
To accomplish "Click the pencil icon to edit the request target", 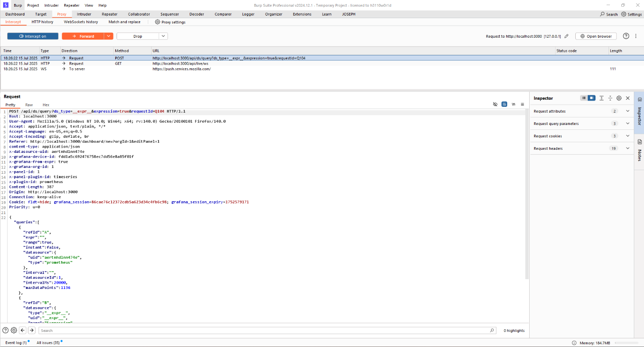I will [x=566, y=36].
